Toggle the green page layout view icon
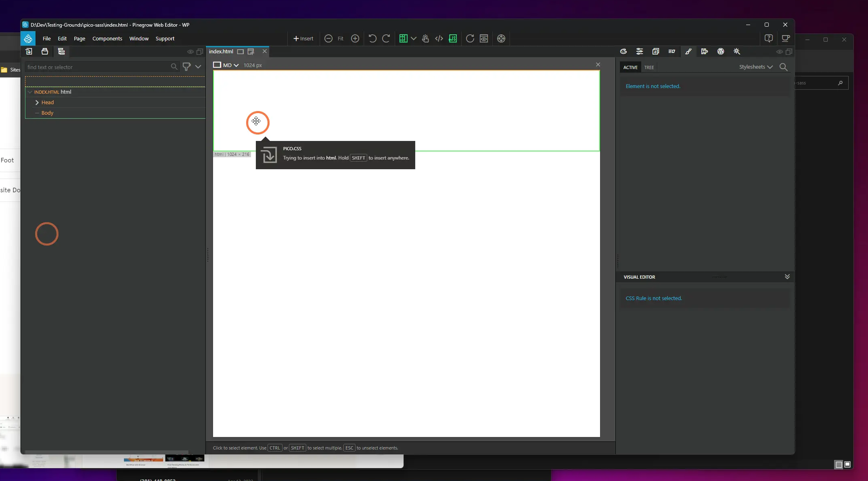Viewport: 868px width, 481px height. [x=403, y=38]
